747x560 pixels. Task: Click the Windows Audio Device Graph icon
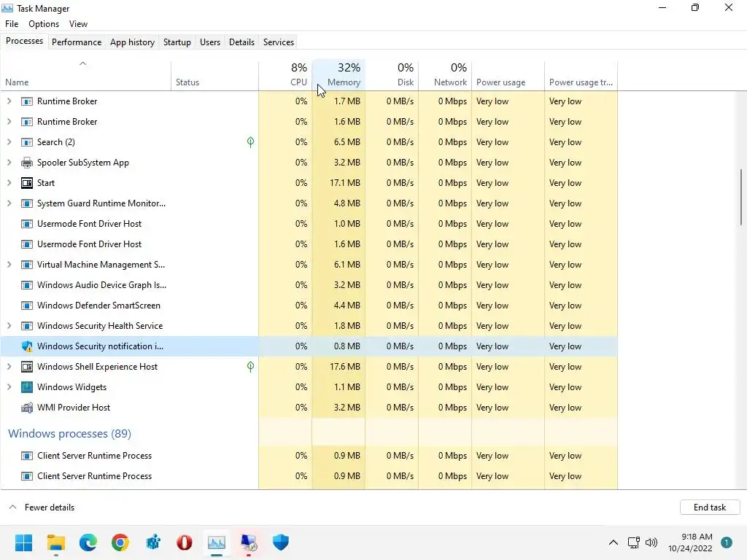pyautogui.click(x=27, y=285)
